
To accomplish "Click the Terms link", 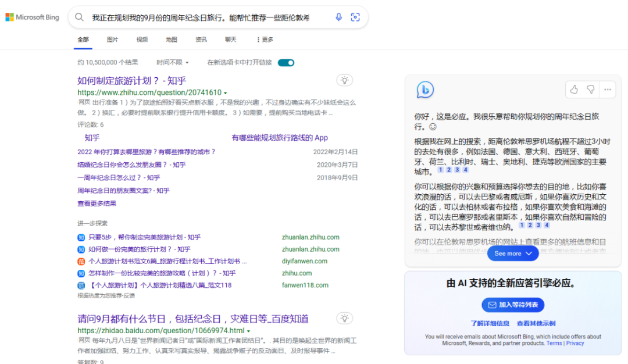I will [x=554, y=344].
